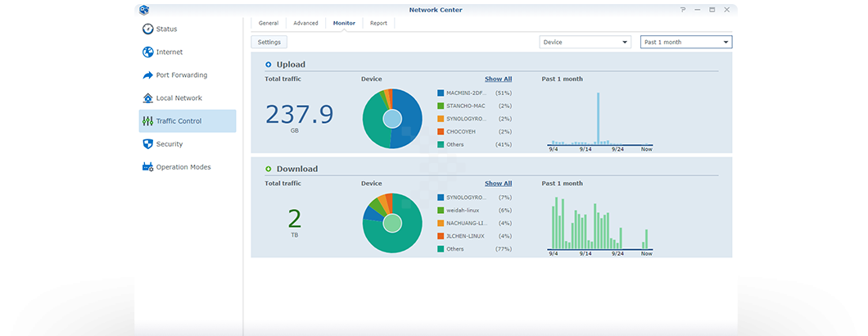Click Show All in the Upload section
Screen dimensions: 868x336
(x=498, y=79)
